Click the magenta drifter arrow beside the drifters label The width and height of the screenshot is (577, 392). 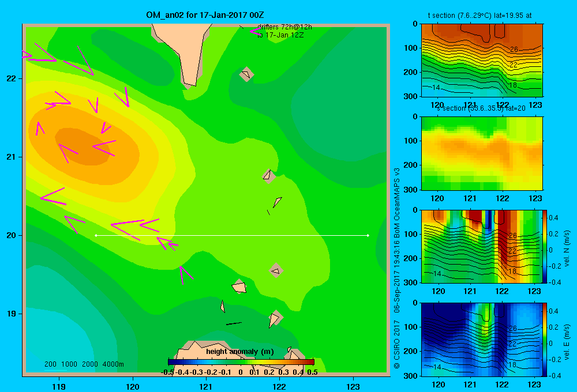point(254,31)
